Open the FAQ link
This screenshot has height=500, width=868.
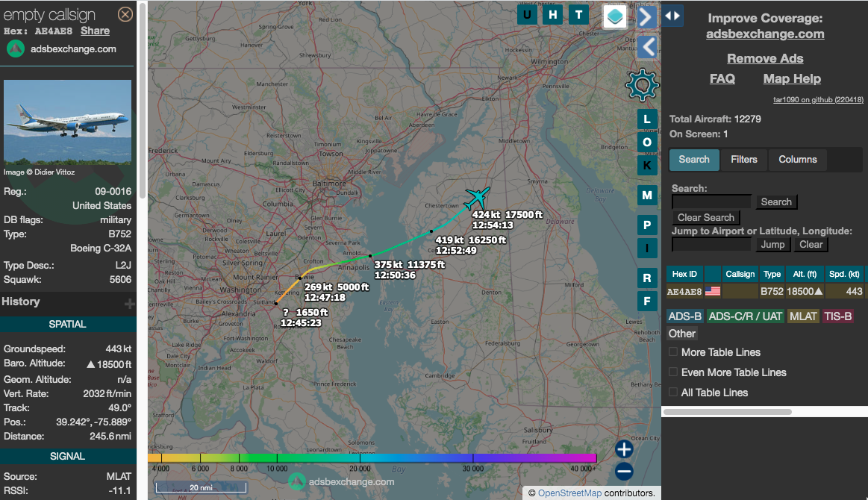pyautogui.click(x=722, y=78)
